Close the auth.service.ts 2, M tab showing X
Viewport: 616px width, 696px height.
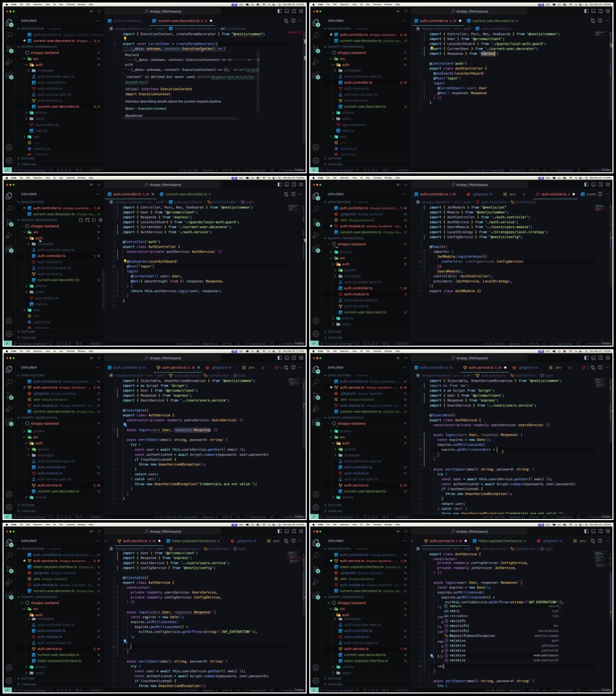(x=199, y=368)
